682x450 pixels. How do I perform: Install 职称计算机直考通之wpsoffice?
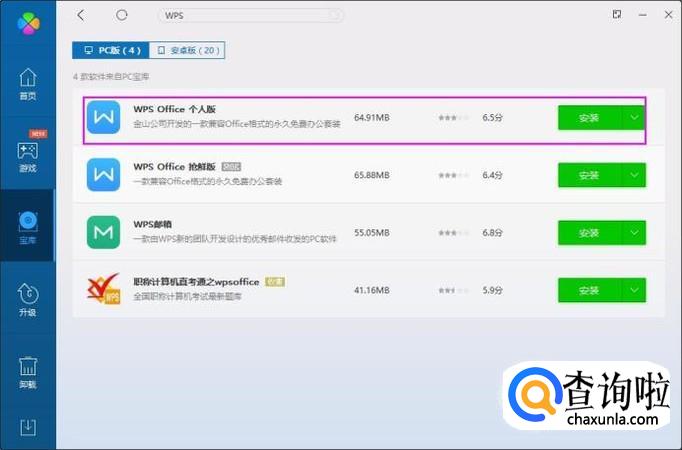(x=589, y=290)
